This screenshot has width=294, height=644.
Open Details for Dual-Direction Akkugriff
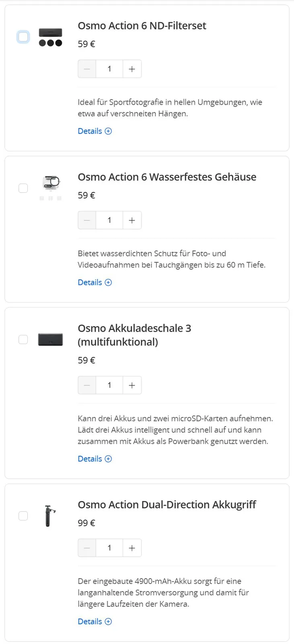pyautogui.click(x=95, y=621)
